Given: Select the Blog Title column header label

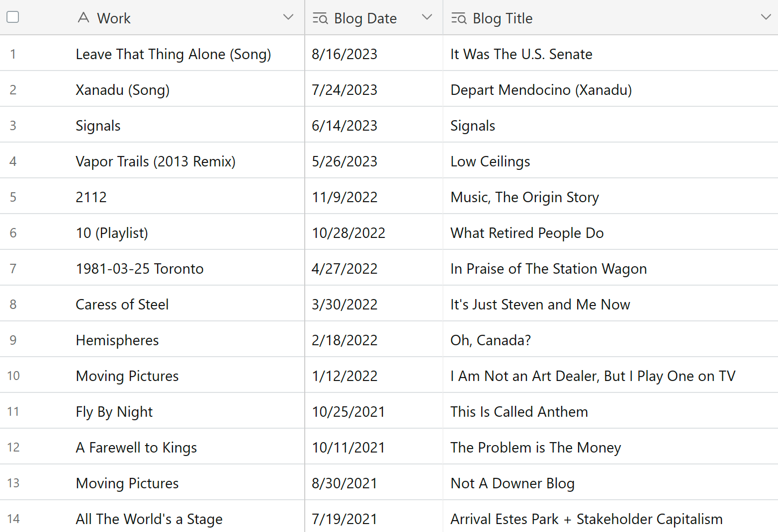Looking at the screenshot, I should tap(503, 18).
